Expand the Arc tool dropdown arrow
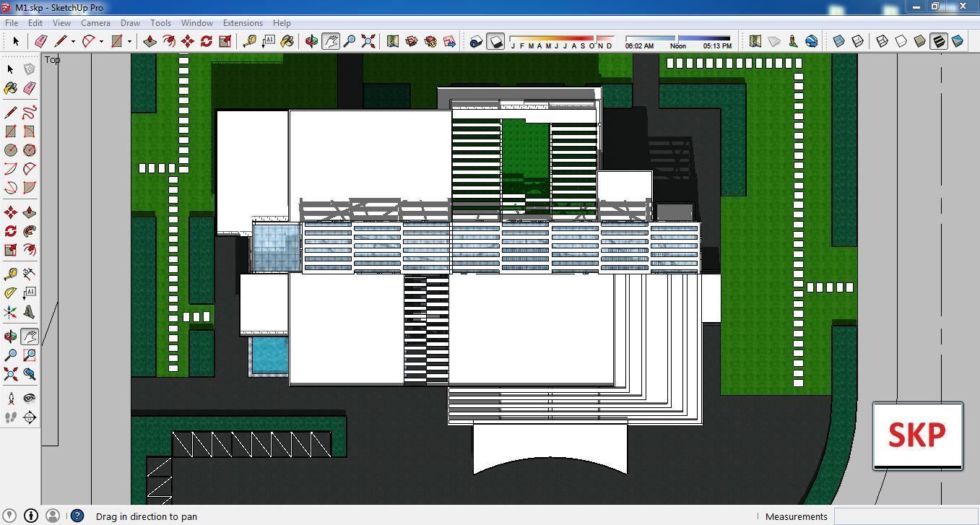980x525 pixels. point(101,41)
